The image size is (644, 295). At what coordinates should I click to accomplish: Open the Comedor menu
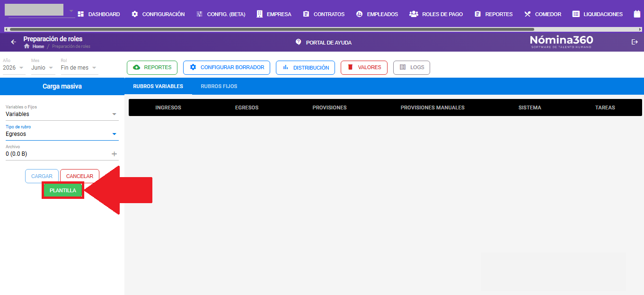coord(543,14)
